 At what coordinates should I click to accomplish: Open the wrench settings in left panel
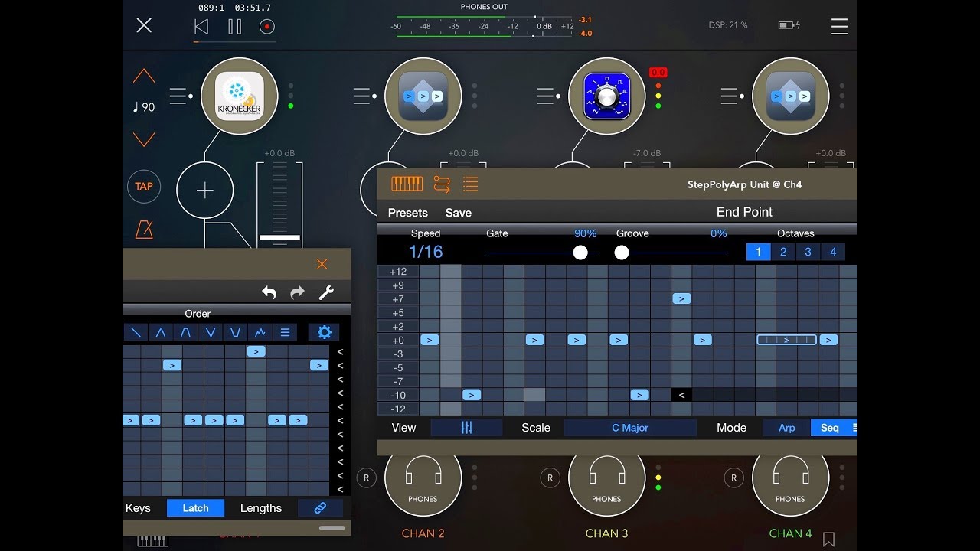point(325,292)
